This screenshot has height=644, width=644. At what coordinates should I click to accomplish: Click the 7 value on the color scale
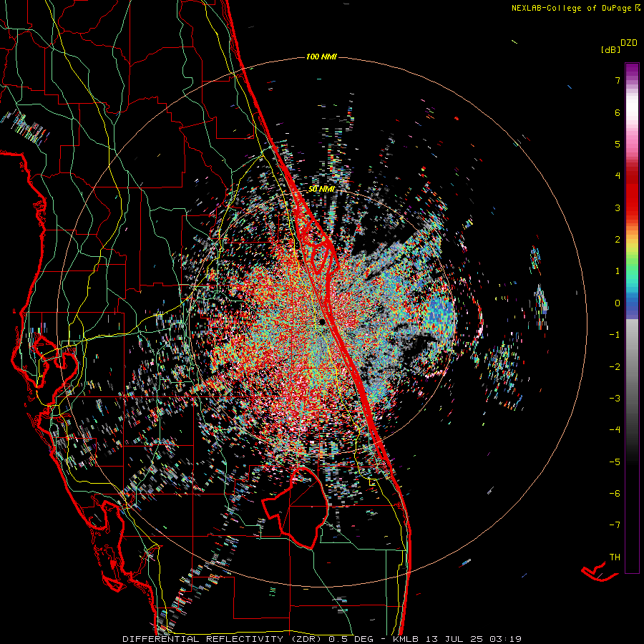pyautogui.click(x=618, y=80)
